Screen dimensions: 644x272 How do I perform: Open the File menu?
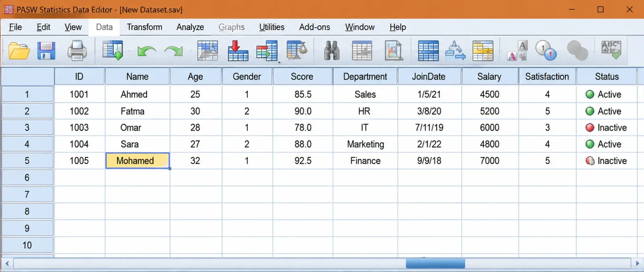(15, 27)
